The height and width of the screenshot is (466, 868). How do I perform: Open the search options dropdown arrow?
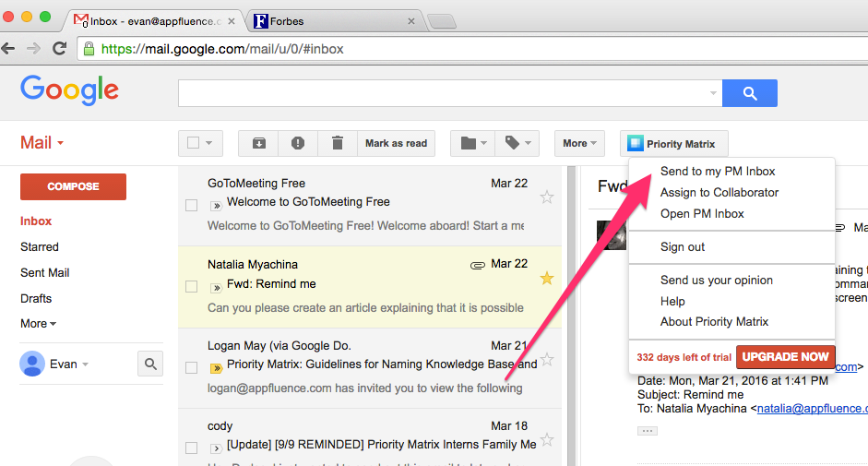click(x=713, y=93)
